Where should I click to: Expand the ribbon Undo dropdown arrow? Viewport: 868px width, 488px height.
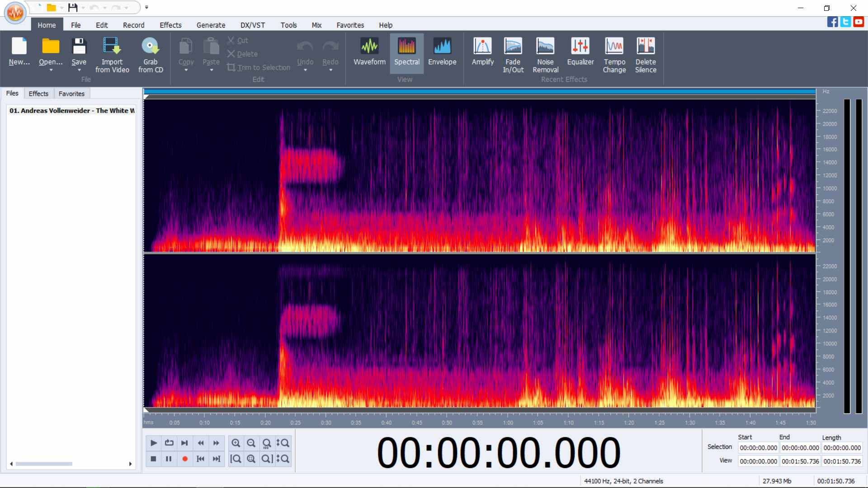click(x=305, y=70)
